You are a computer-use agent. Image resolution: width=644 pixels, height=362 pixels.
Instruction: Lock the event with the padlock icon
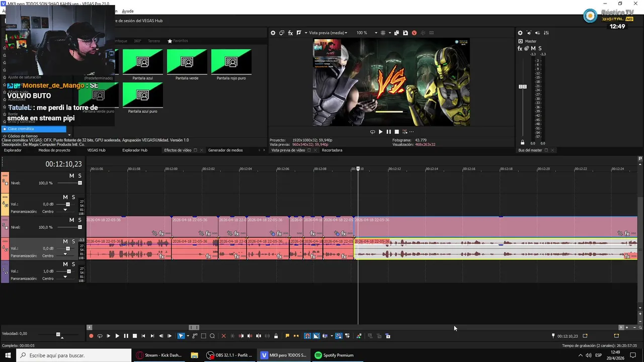click(276, 336)
